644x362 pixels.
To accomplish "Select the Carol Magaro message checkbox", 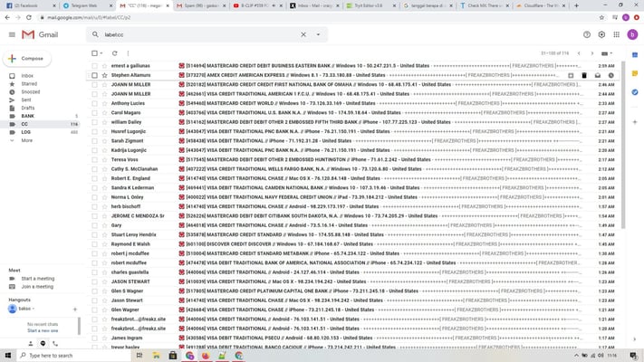I will [94, 113].
